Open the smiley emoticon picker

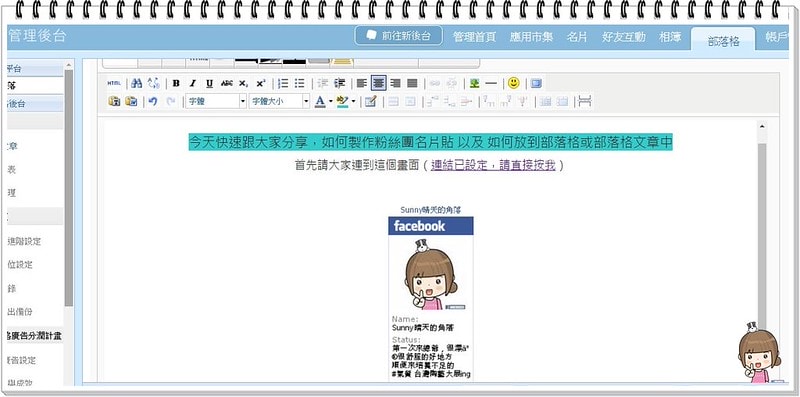[x=513, y=83]
